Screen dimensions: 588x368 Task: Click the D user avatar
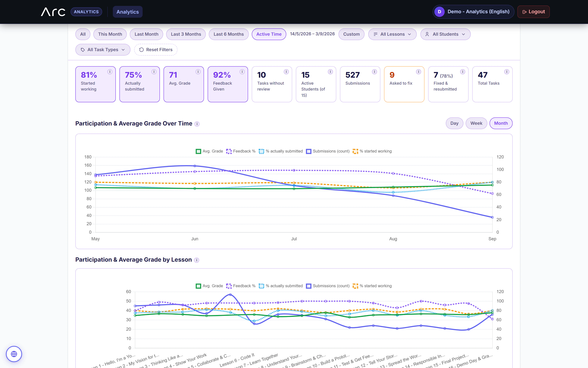tap(439, 12)
